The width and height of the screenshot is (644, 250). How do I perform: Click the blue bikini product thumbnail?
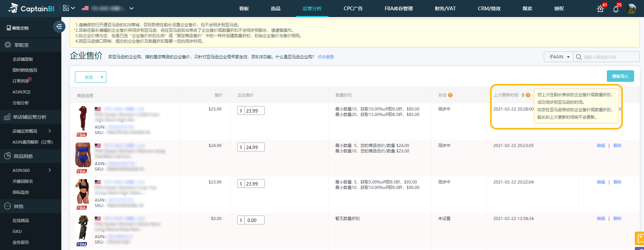point(83,155)
